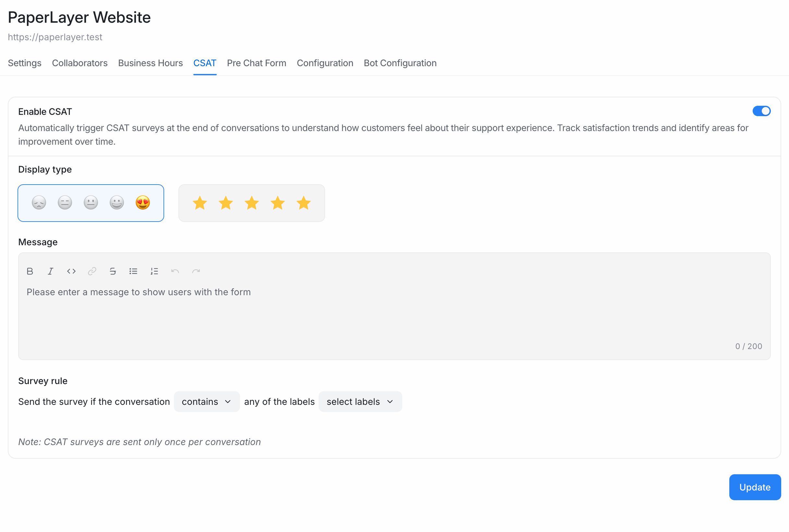Click the Display type label
Image resolution: width=789 pixels, height=532 pixels.
45,170
